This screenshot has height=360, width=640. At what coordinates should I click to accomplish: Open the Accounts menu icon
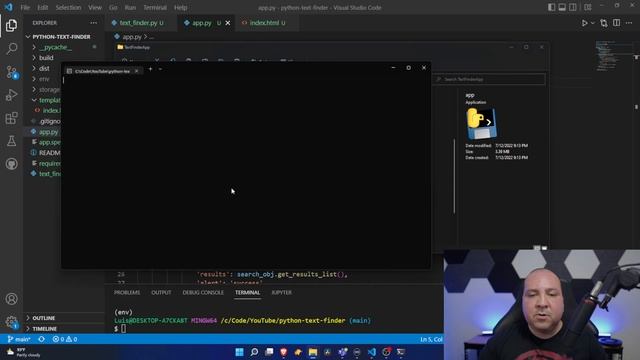[11, 299]
